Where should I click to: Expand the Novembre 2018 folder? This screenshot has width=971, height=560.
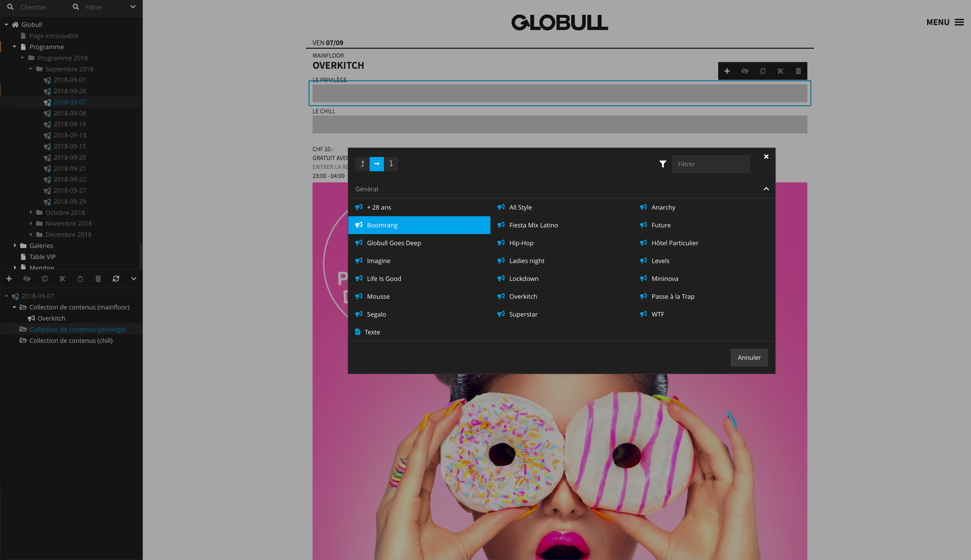(31, 223)
